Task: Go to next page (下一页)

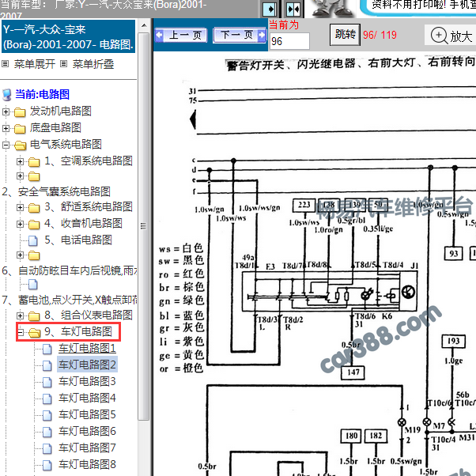Action: pyautogui.click(x=240, y=36)
